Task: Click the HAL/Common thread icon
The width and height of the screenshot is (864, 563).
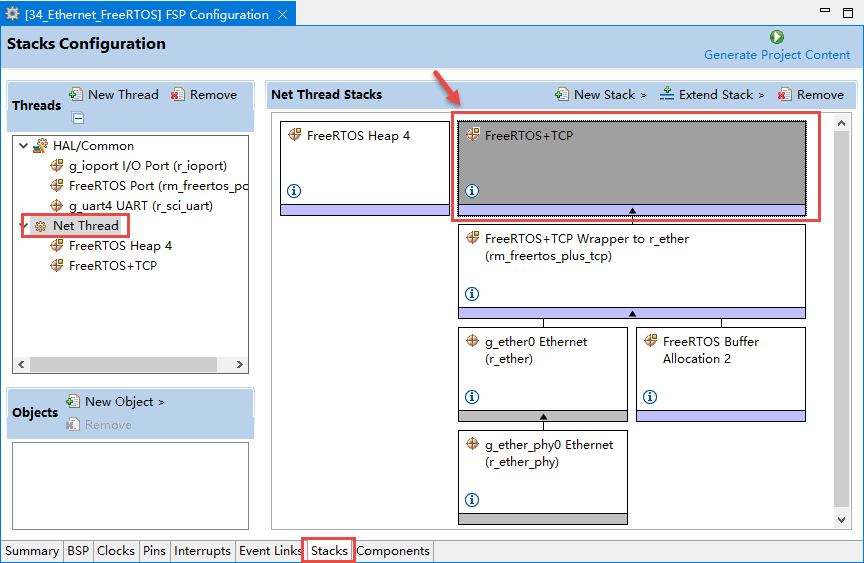Action: coord(40,145)
